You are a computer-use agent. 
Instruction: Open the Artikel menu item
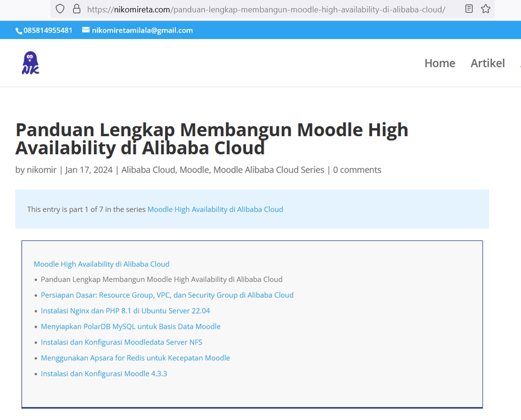487,63
